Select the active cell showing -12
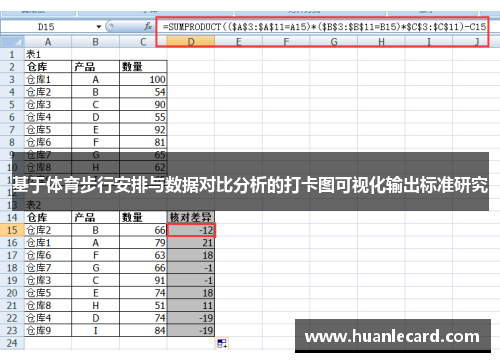 click(191, 230)
